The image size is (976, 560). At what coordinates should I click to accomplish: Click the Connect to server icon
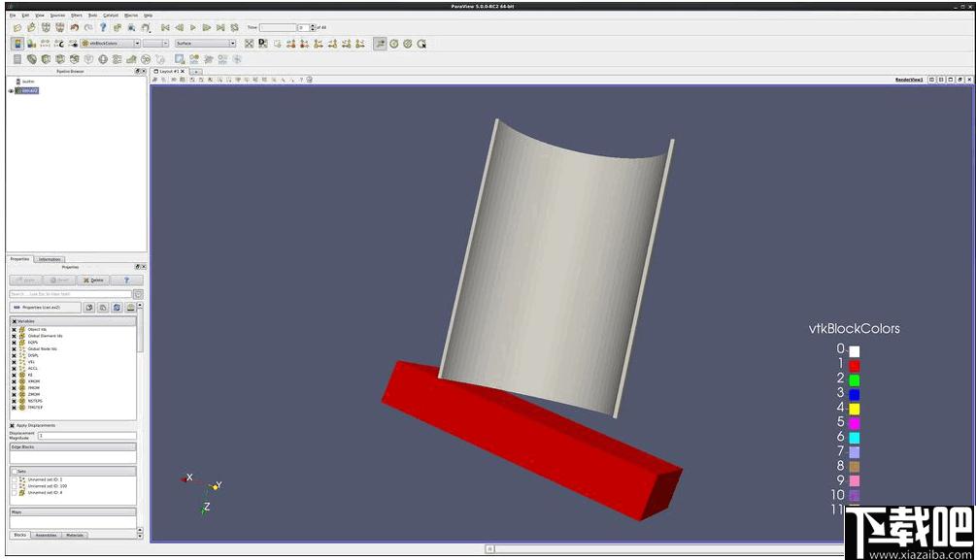click(46, 27)
